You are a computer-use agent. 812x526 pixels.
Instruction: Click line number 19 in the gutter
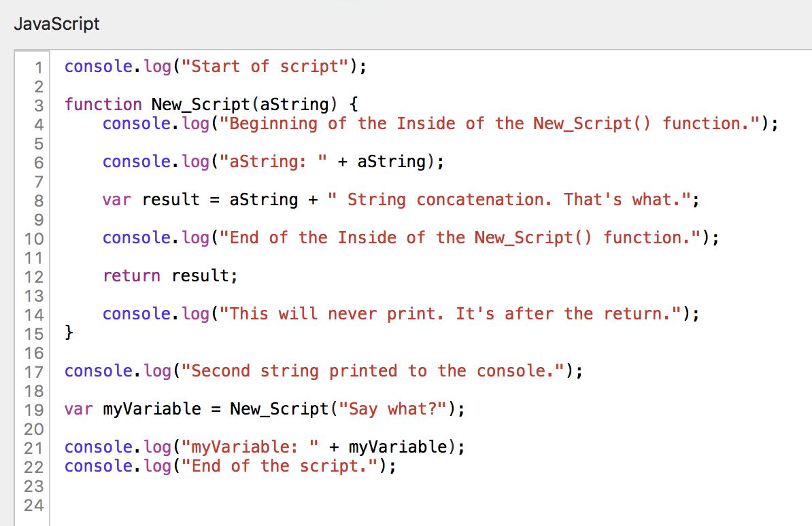(x=34, y=410)
